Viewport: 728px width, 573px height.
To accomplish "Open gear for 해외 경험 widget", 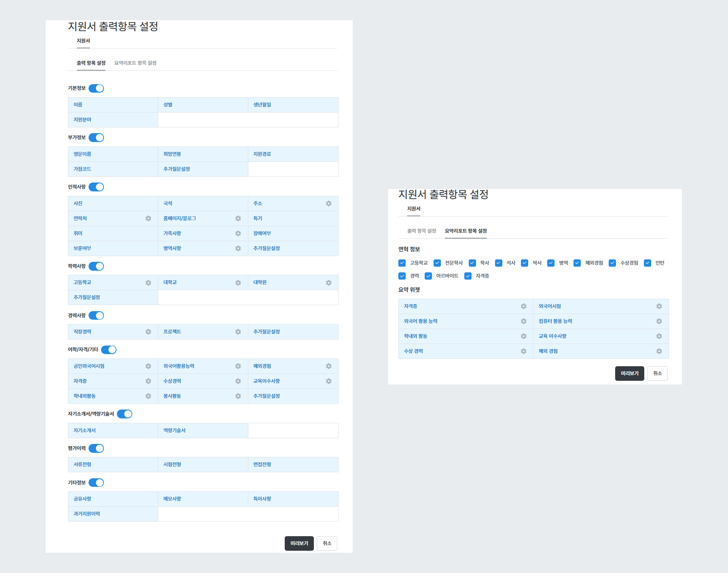I will pyautogui.click(x=659, y=351).
